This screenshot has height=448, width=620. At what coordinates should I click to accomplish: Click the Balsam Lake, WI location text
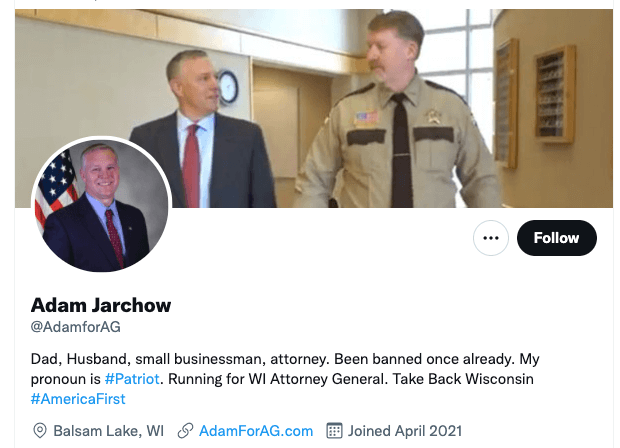(x=108, y=431)
